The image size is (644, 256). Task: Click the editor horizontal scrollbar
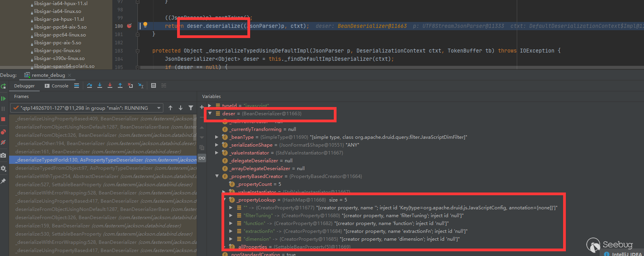tap(353, 67)
